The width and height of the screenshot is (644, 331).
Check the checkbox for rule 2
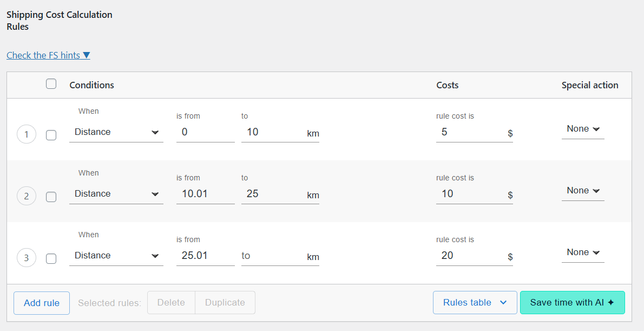pyautogui.click(x=51, y=197)
